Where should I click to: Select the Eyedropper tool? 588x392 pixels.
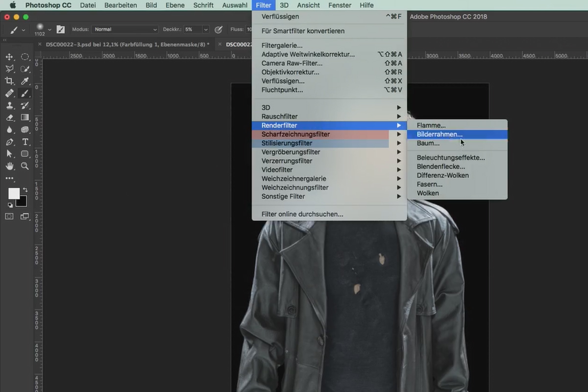(x=25, y=81)
